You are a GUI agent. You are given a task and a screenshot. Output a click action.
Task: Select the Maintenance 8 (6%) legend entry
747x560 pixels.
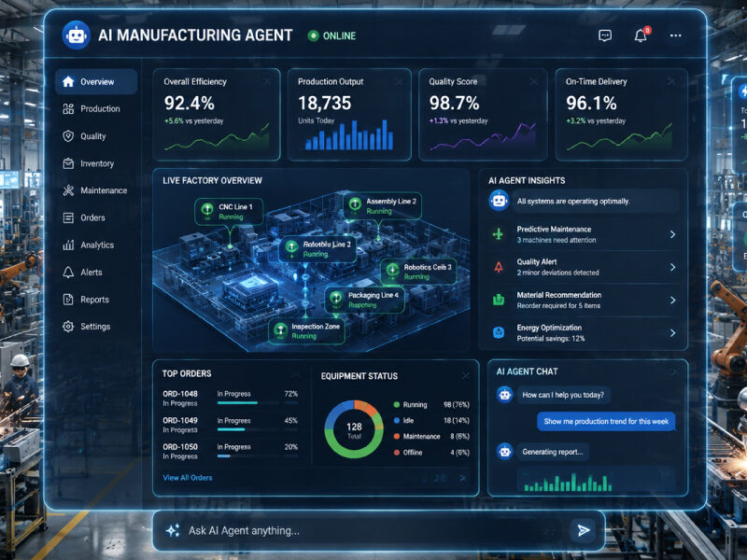[x=431, y=436]
